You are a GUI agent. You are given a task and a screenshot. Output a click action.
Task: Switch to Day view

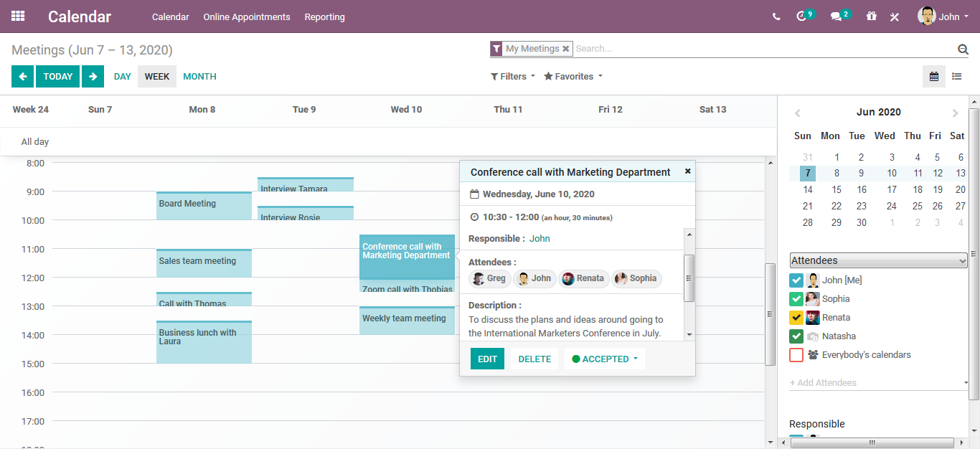click(123, 77)
